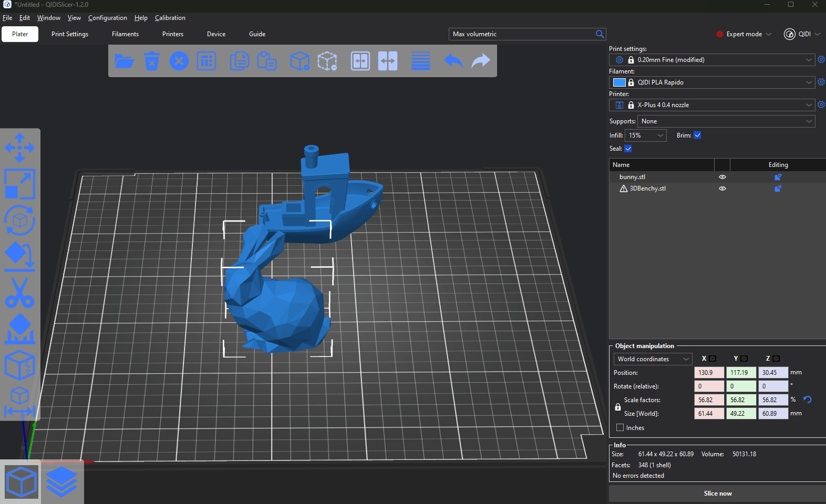Open the Infill percentage dropdown
The height and width of the screenshot is (504, 826).
pyautogui.click(x=646, y=135)
